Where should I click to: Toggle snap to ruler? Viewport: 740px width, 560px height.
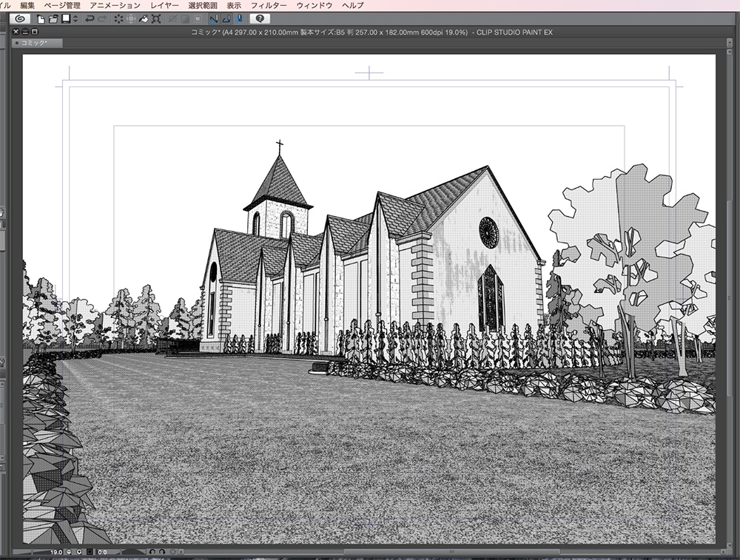click(215, 19)
